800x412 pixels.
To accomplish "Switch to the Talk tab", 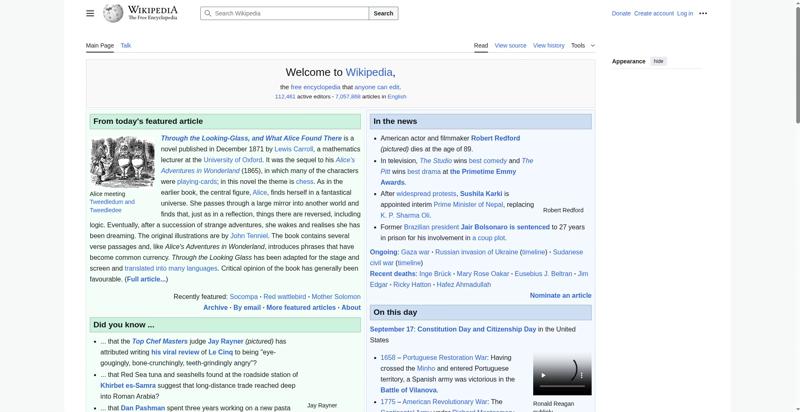I will [x=126, y=45].
